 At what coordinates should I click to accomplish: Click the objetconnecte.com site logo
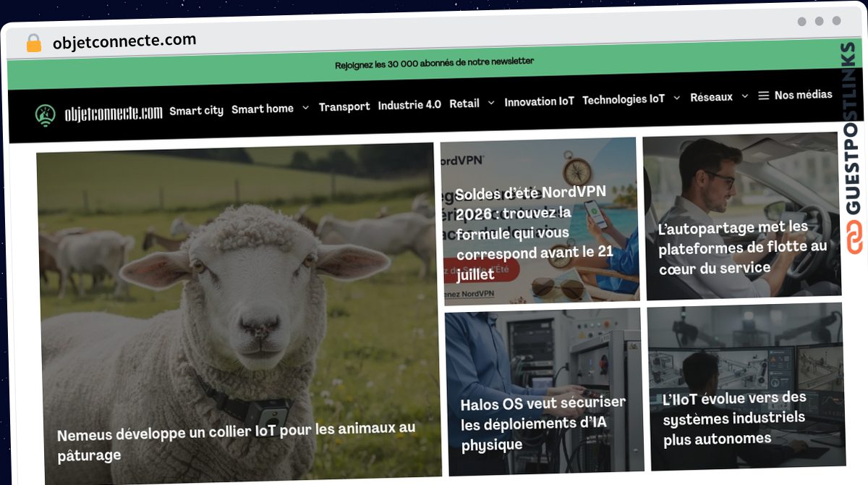(99, 114)
